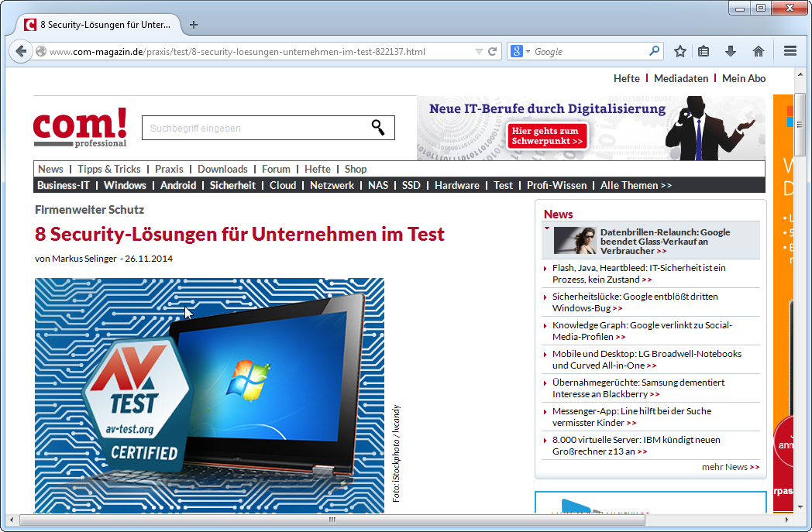Open the Firefox hamburger menu

790,51
